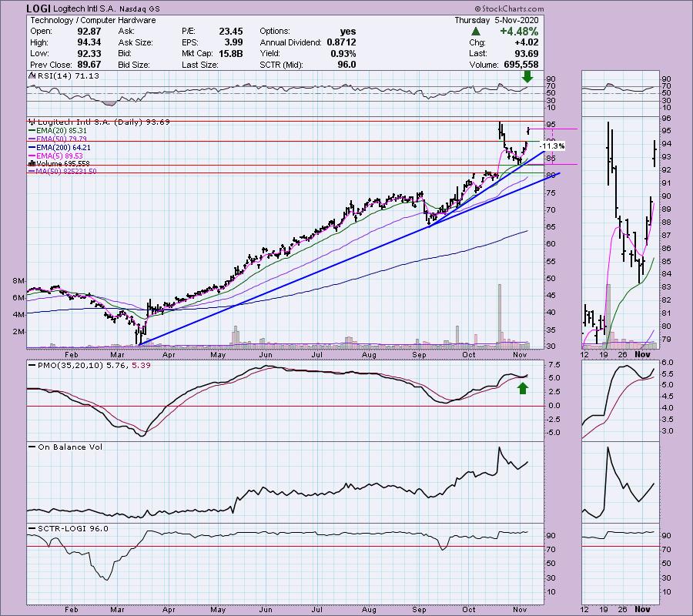Image resolution: width=693 pixels, height=616 pixels.
Task: Select the LOGI ticker symbol in the header
Action: tap(38, 8)
